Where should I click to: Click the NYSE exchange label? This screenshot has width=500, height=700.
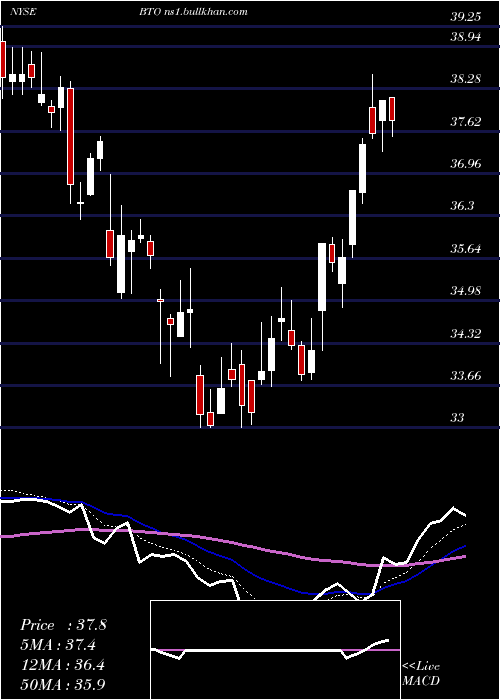coord(25,11)
